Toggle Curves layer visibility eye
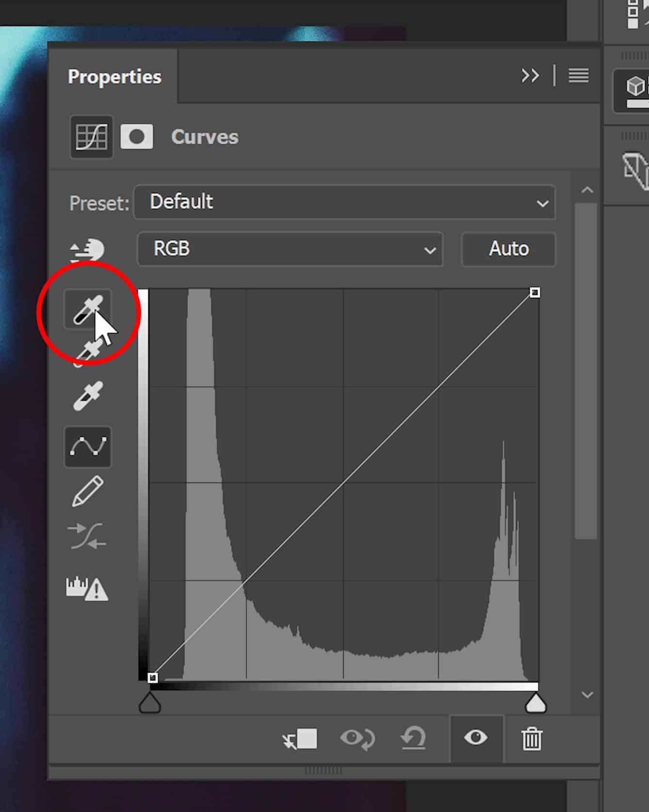Viewport: 649px width, 812px height. [x=476, y=738]
